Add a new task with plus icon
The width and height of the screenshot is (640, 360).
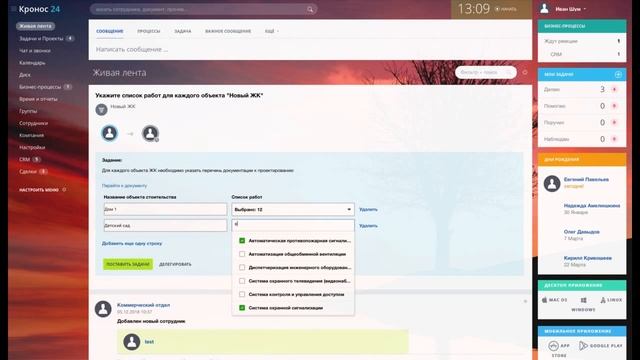click(x=618, y=74)
